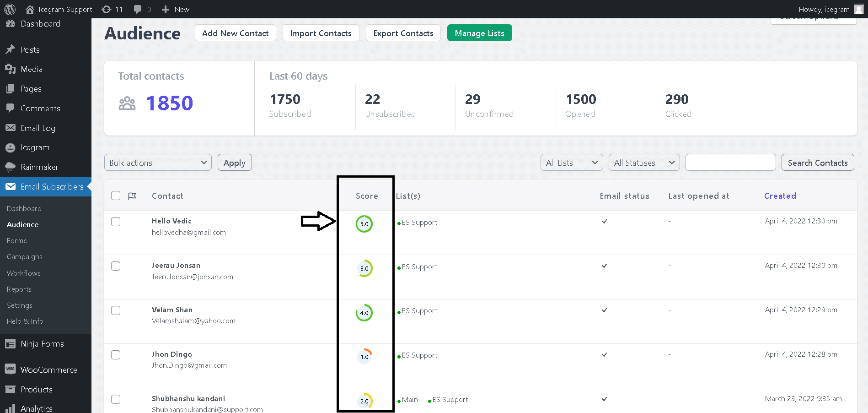This screenshot has width=868, height=413.
Task: Click the Products box icon
Action: [10, 389]
